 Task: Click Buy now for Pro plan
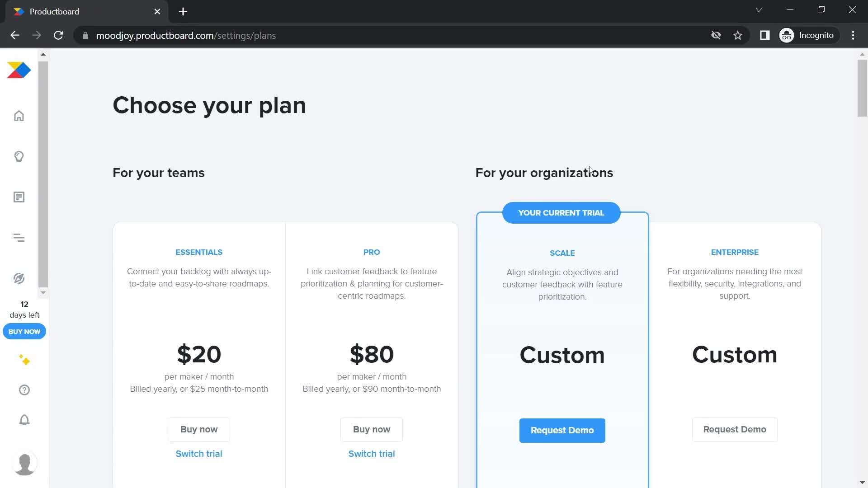tap(372, 429)
